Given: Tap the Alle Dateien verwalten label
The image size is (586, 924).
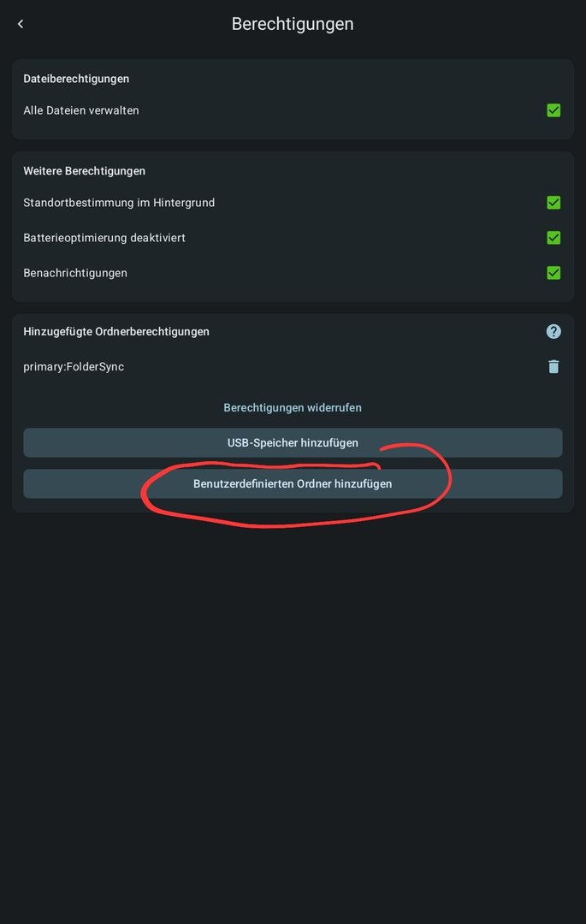Looking at the screenshot, I should (x=81, y=110).
